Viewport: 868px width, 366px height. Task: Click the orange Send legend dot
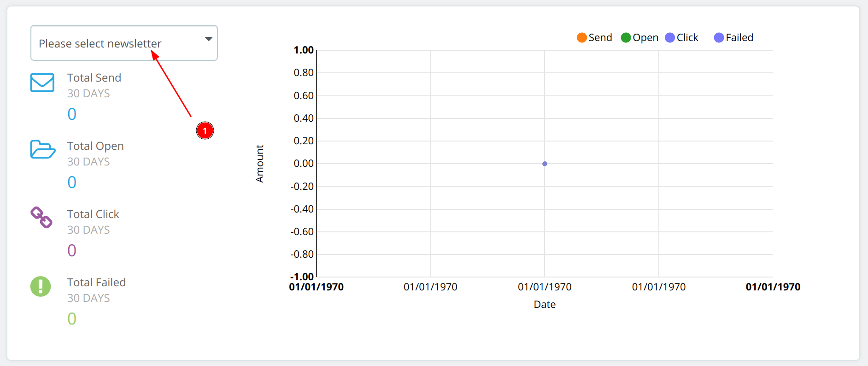click(x=582, y=38)
